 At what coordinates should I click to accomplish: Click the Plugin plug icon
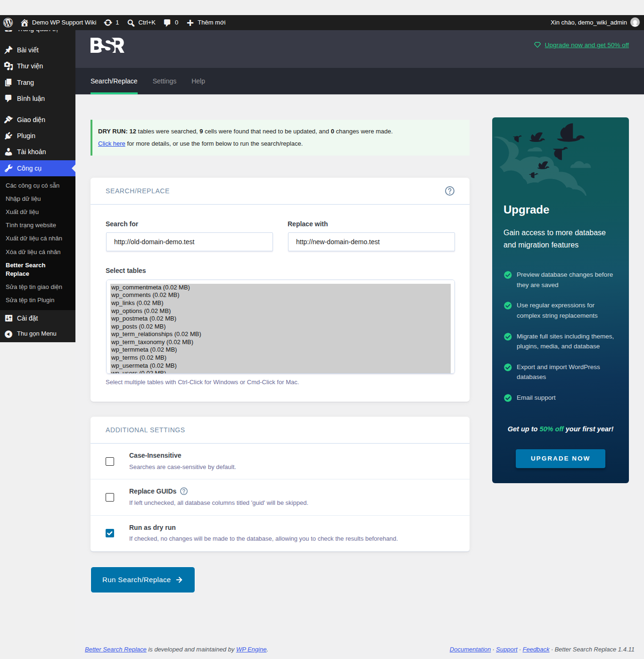(x=8, y=136)
